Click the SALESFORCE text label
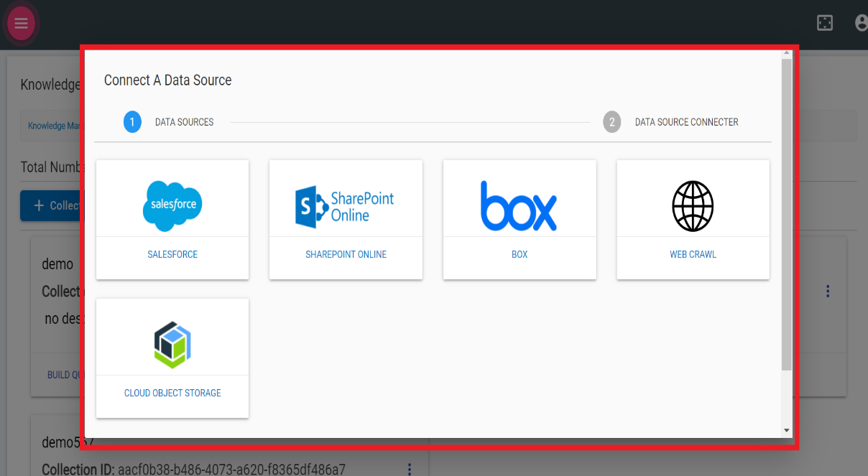Image resolution: width=868 pixels, height=476 pixels. point(172,254)
